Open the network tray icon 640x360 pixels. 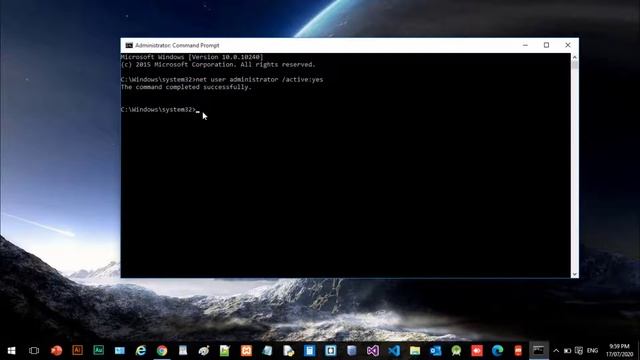[x=579, y=351]
